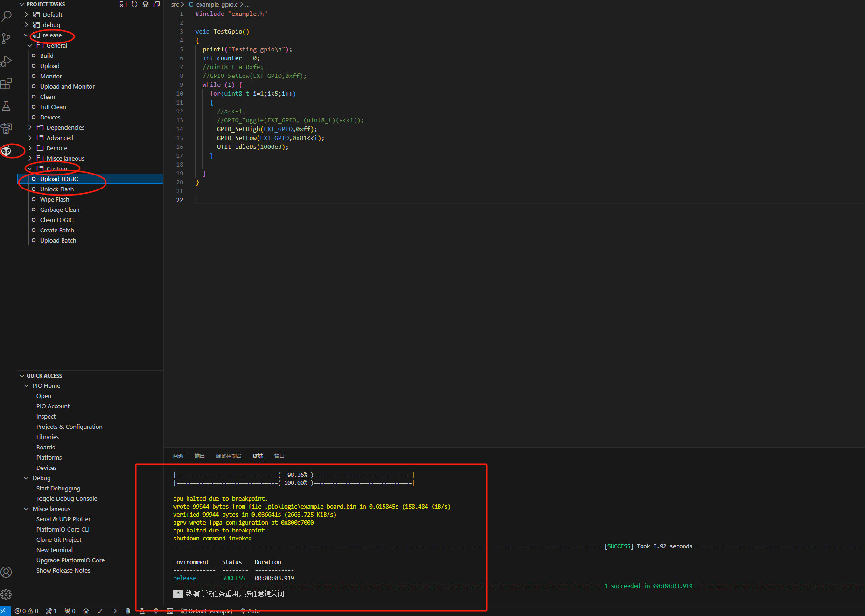Open PlatformIO Core CLI
Screen dimensions: 865x616
pos(63,530)
